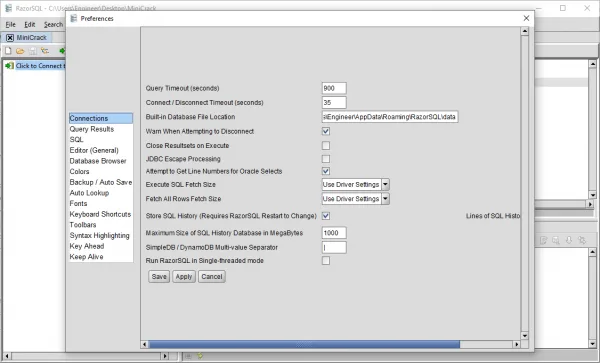Select Backup / Auto Save category
The image size is (600, 363).
coord(101,182)
